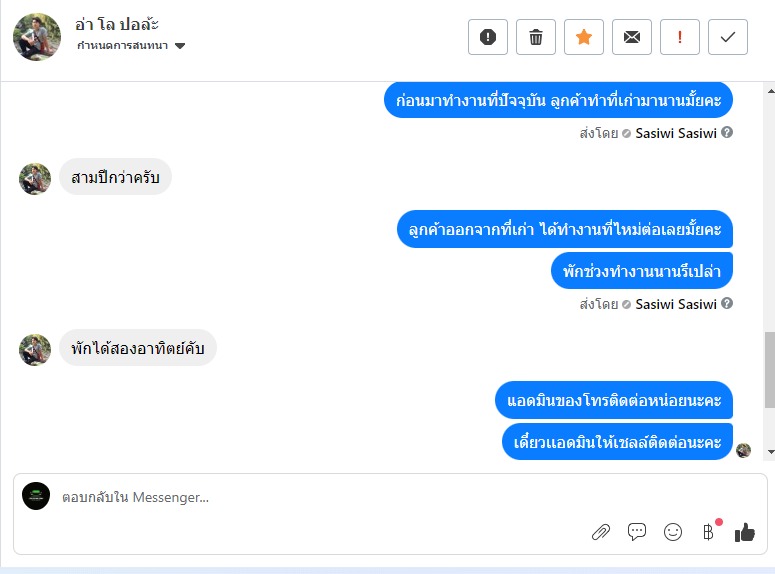Viewport: 775px width, 574px height.
Task: Delete conversation using trash icon
Action: (x=536, y=37)
